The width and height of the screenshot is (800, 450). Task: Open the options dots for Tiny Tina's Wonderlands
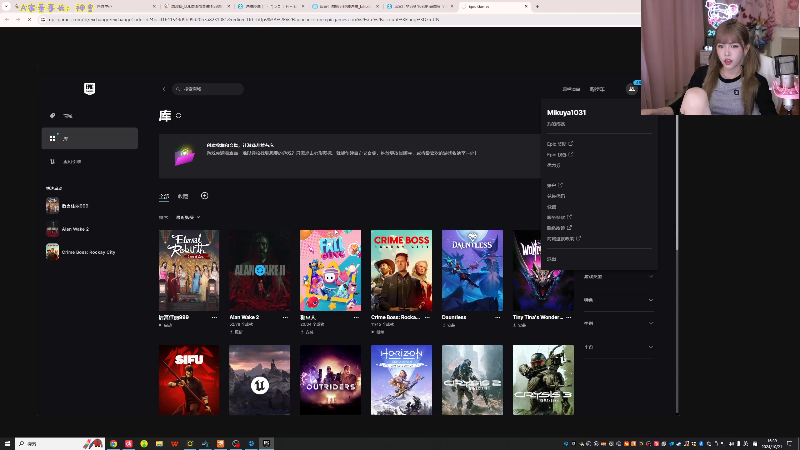coord(568,317)
